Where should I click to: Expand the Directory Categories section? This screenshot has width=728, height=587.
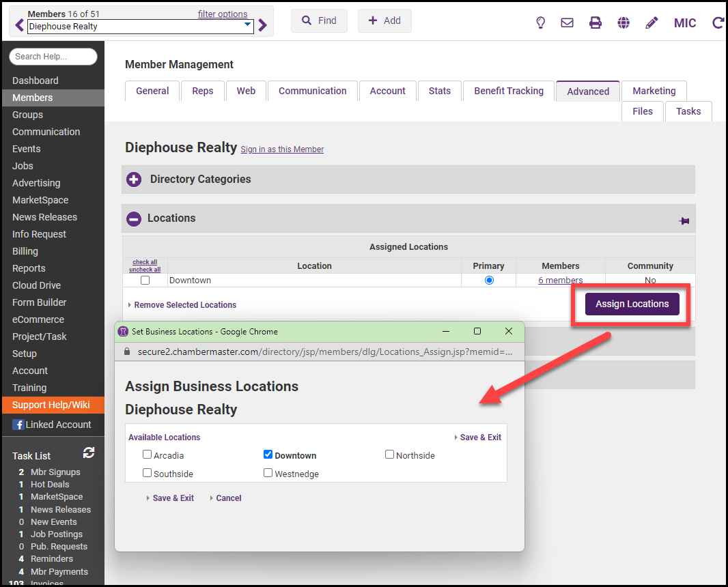[135, 180]
